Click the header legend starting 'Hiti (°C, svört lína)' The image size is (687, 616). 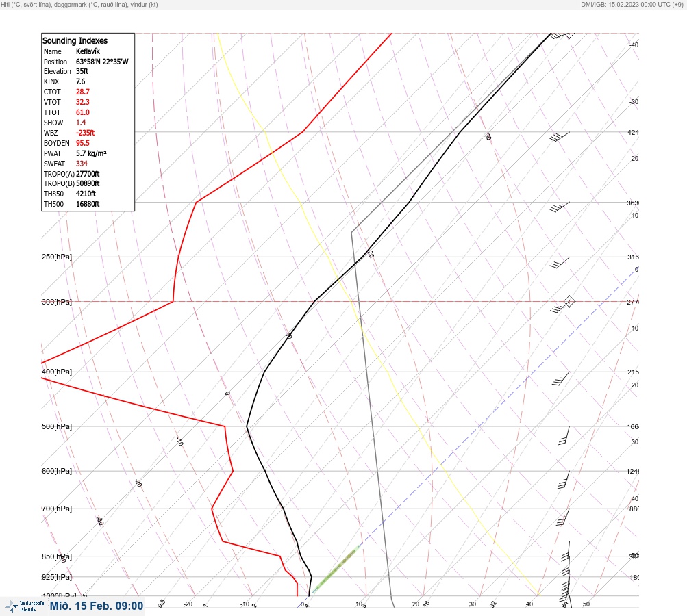[79, 4]
